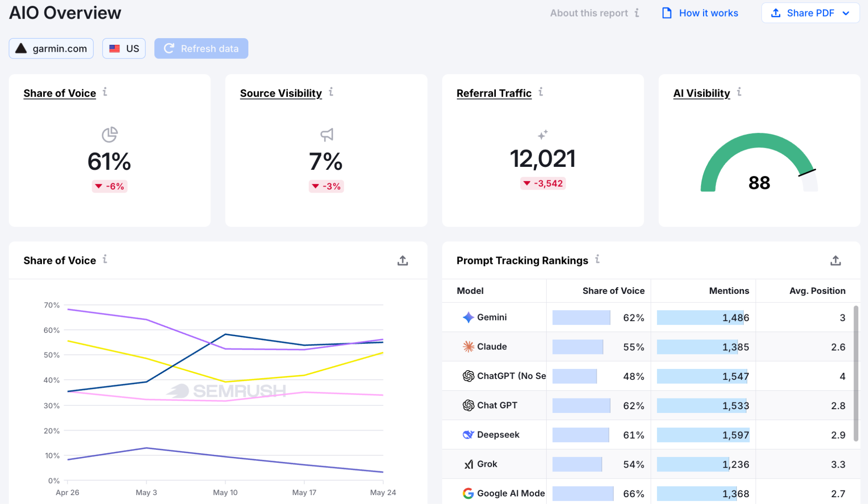Click the Chat GPT row icon
868x504 pixels.
pos(468,405)
